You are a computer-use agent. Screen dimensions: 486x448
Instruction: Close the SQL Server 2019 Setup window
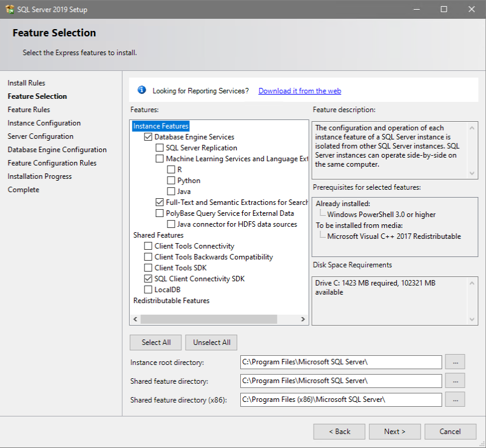(x=471, y=9)
